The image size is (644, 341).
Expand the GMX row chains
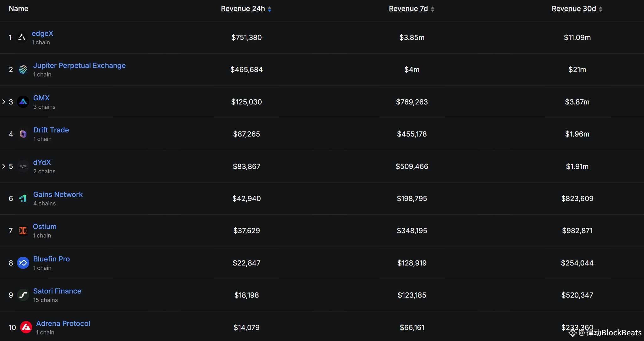(x=4, y=102)
